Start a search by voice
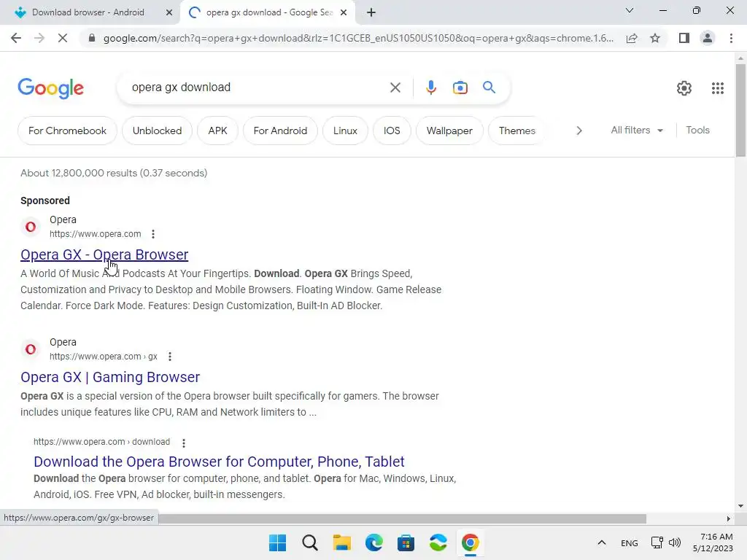This screenshot has height=560, width=747. tap(430, 87)
